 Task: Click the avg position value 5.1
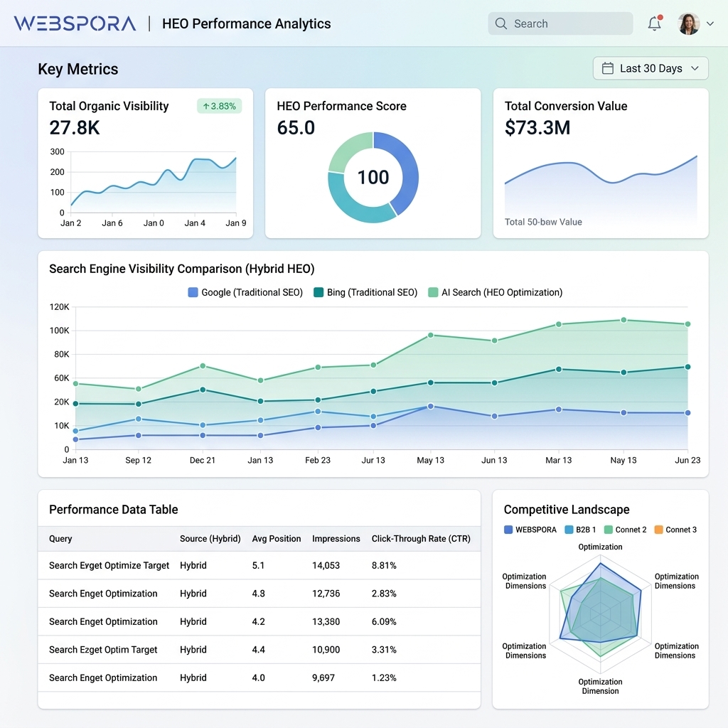pyautogui.click(x=258, y=565)
